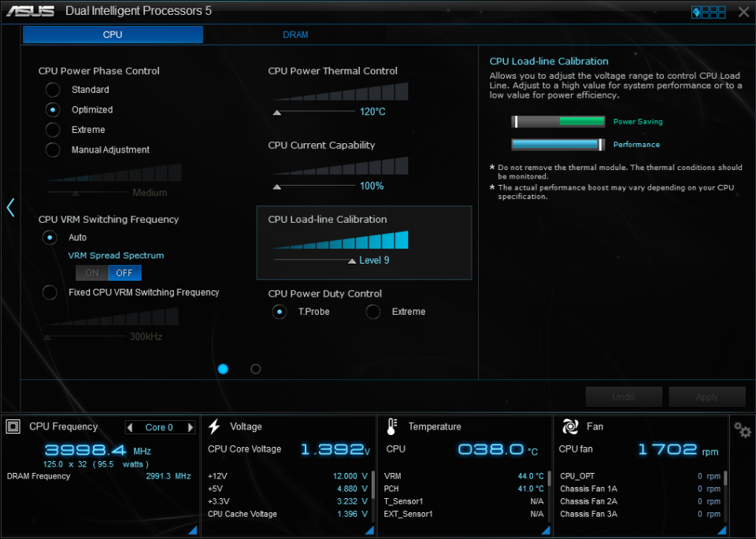Expand the Temperature panel corner triangle

pos(545,530)
